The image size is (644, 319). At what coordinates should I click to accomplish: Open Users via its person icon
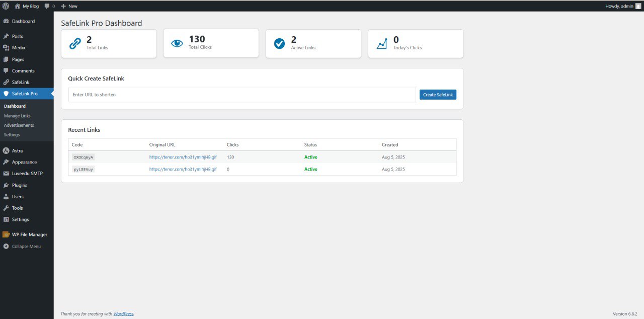[x=6, y=197]
